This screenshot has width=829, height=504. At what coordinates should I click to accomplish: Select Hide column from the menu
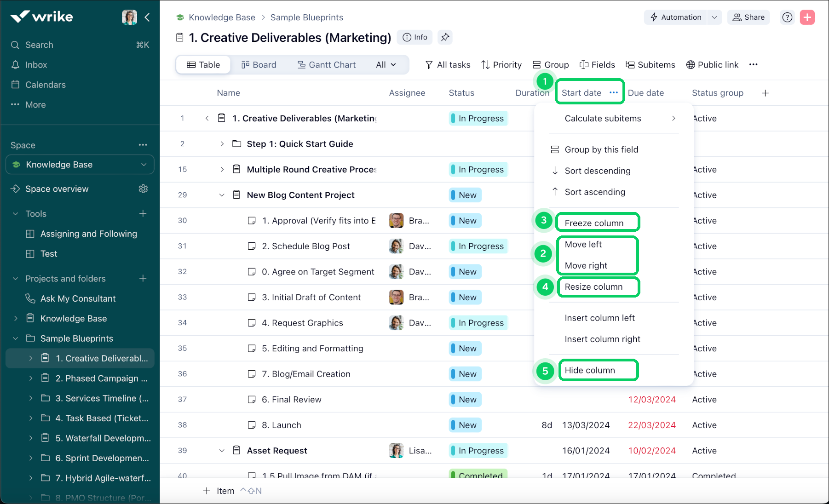pyautogui.click(x=590, y=370)
